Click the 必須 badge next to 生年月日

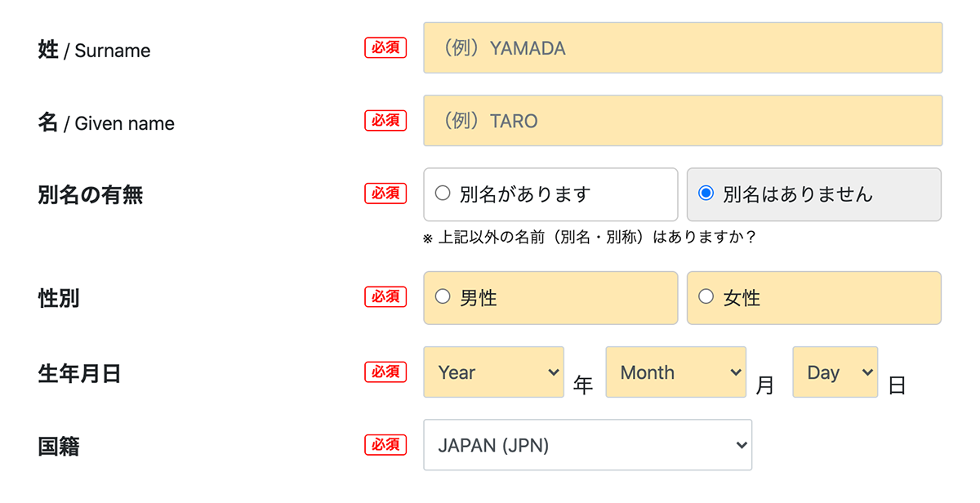tap(385, 372)
